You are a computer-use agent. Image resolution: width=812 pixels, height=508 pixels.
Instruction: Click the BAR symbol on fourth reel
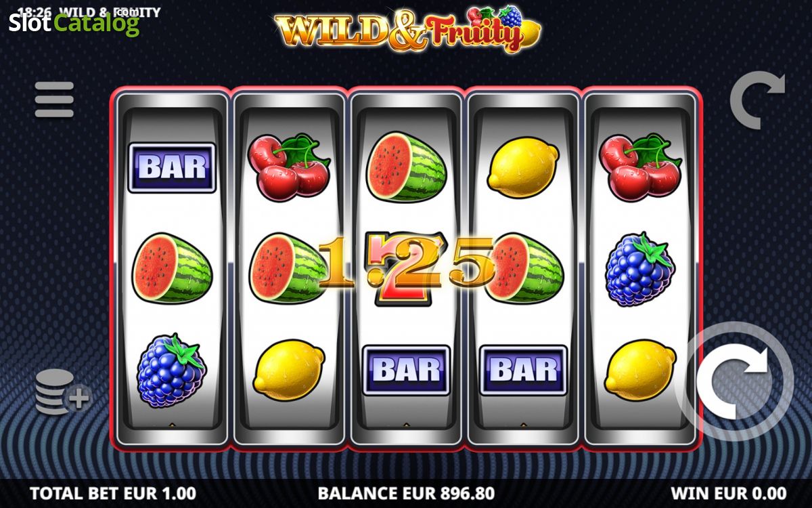coord(524,370)
